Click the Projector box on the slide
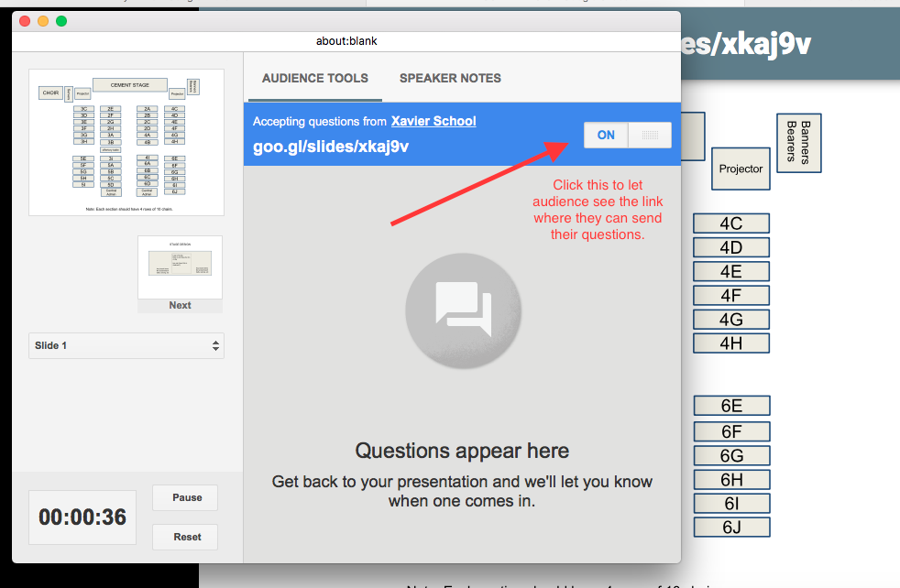This screenshot has height=588, width=900. tap(741, 169)
